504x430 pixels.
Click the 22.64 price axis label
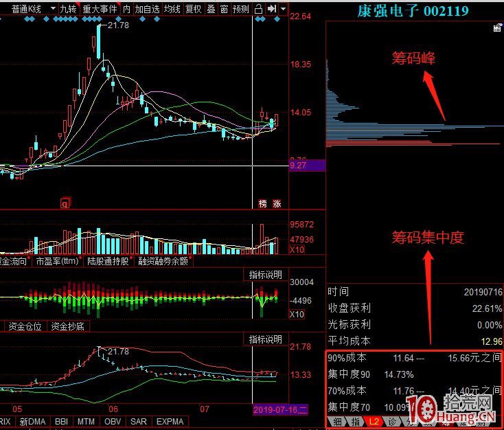tap(301, 16)
